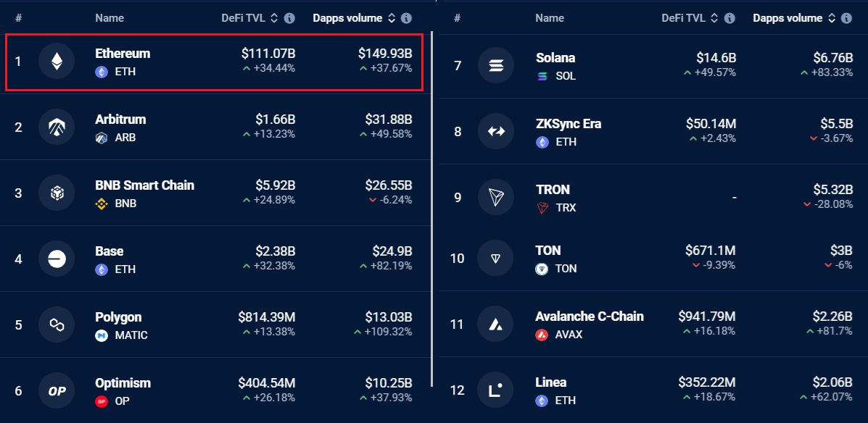This screenshot has width=868, height=423.
Task: Click the left table Name column header
Action: click(109, 18)
